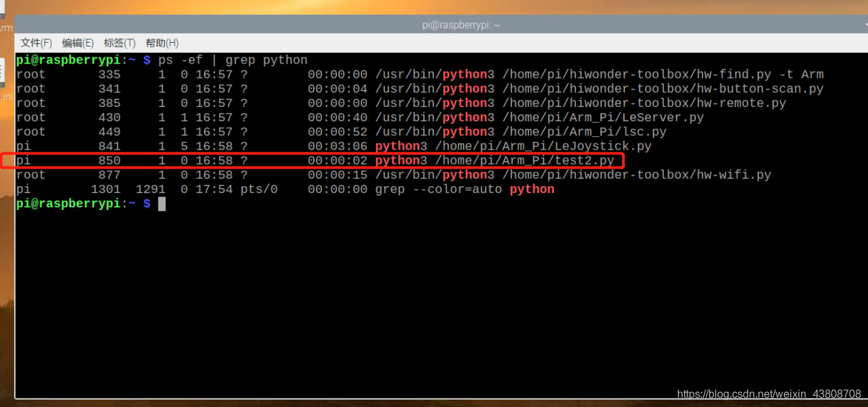Screen dimensions: 868x407
Task: Click the terminal cursor at the last prompt
Action: (162, 204)
